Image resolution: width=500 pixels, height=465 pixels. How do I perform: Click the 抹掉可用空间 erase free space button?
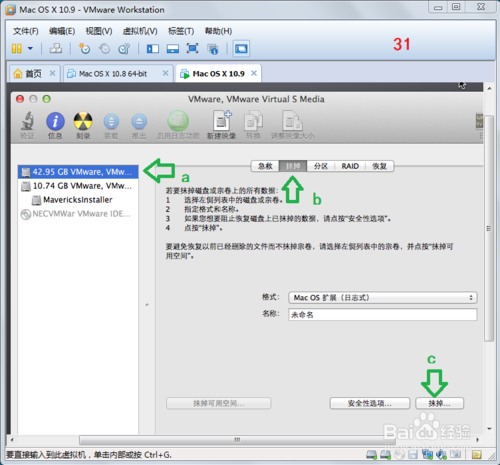pos(219,403)
